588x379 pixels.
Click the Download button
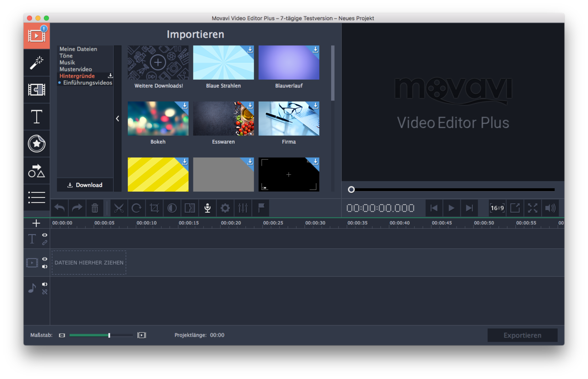[x=85, y=185]
